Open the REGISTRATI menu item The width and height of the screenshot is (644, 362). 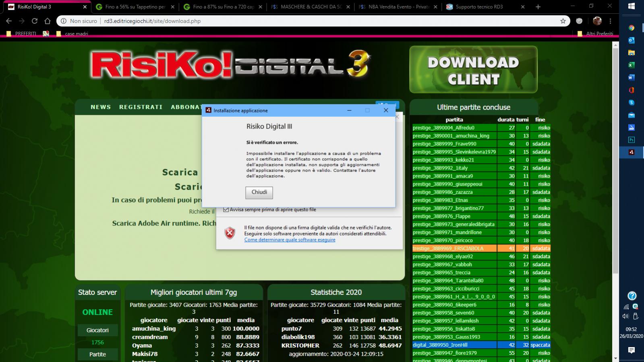pos(141,107)
